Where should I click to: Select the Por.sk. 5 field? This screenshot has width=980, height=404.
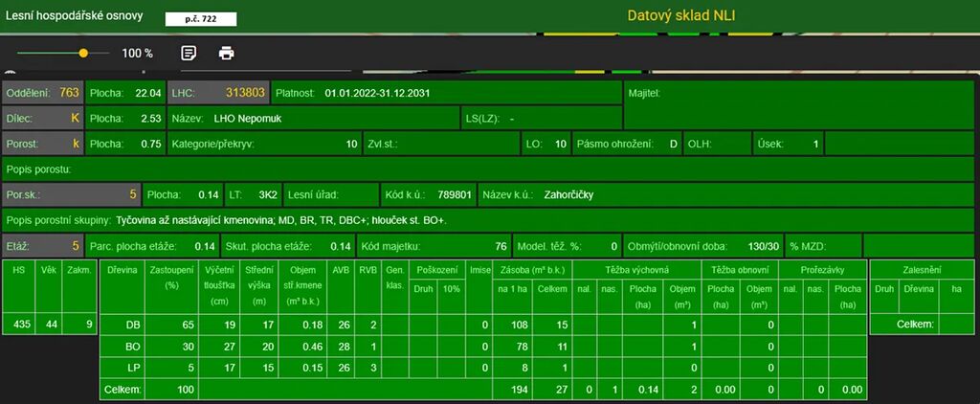(71, 194)
